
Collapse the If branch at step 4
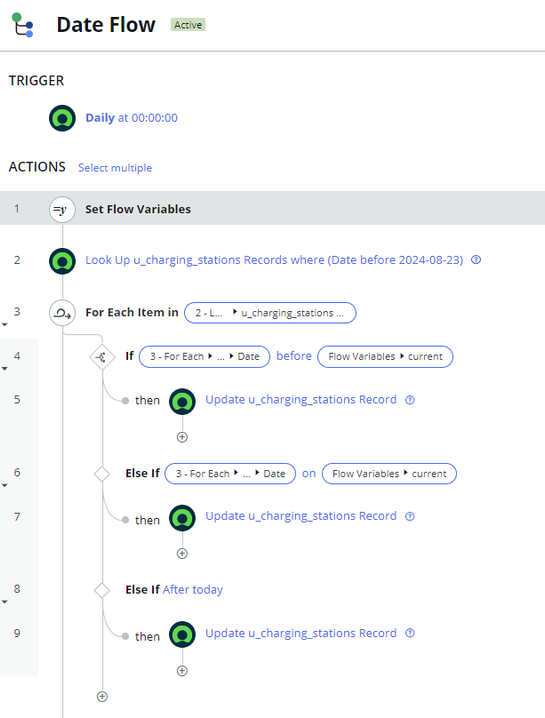pyautogui.click(x=5, y=369)
